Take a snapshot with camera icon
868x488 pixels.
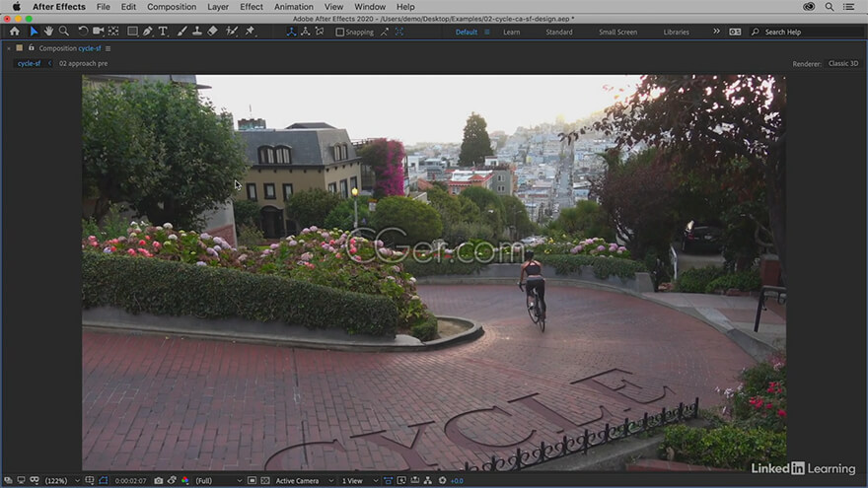click(x=159, y=480)
